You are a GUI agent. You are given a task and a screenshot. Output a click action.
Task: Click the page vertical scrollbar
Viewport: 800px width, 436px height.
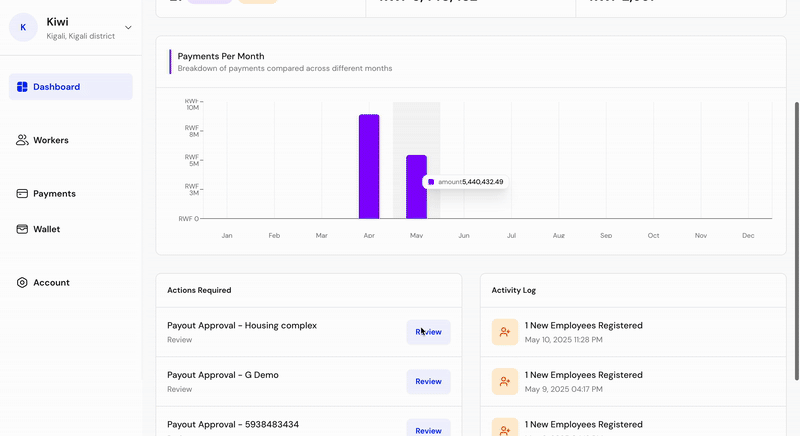pos(797,241)
